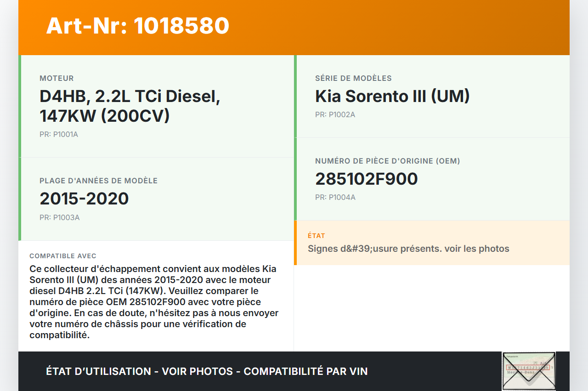Select the engine value D4HB 2.2L TCi Diesel
This screenshot has width=588, height=391.
pos(130,106)
